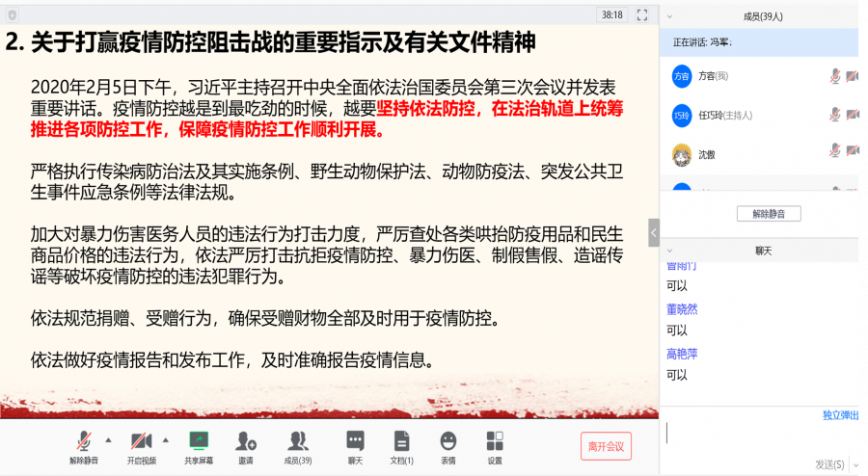Viewport: 868px width, 476px height.
Task: Open 文档(1) documents icon
Action: (x=401, y=441)
